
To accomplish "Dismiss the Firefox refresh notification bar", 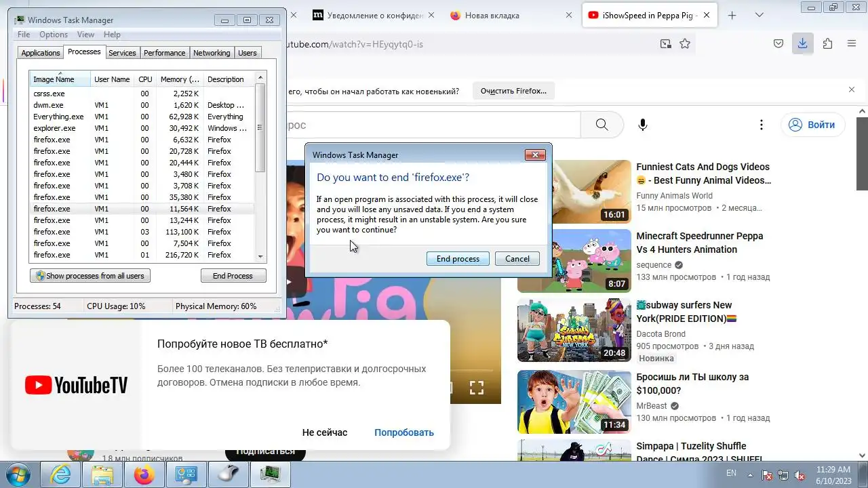I will (852, 90).
